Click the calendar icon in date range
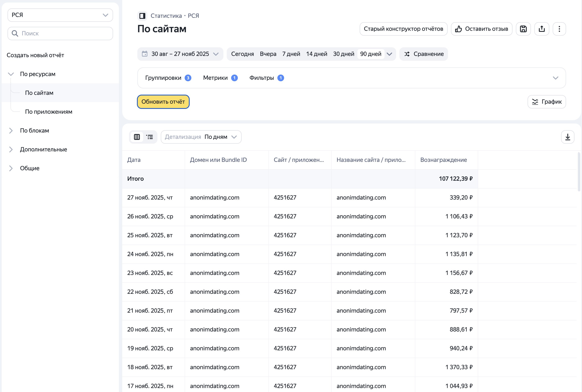 click(x=145, y=54)
